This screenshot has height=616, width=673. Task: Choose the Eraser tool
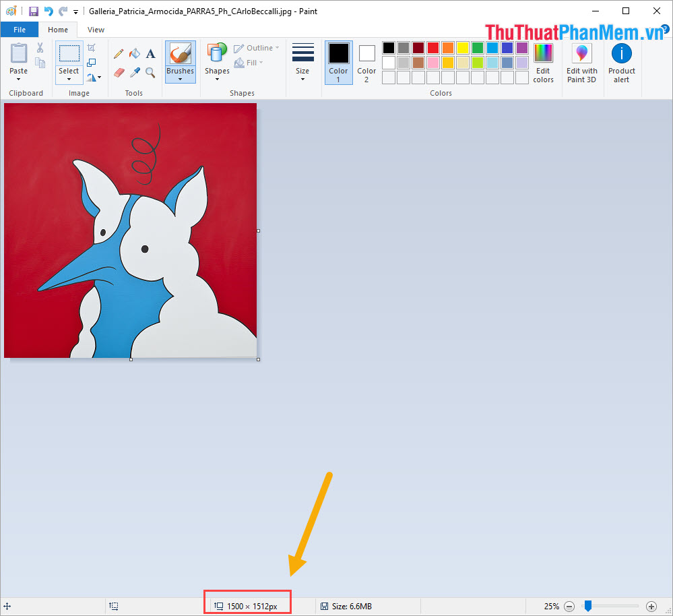point(119,73)
